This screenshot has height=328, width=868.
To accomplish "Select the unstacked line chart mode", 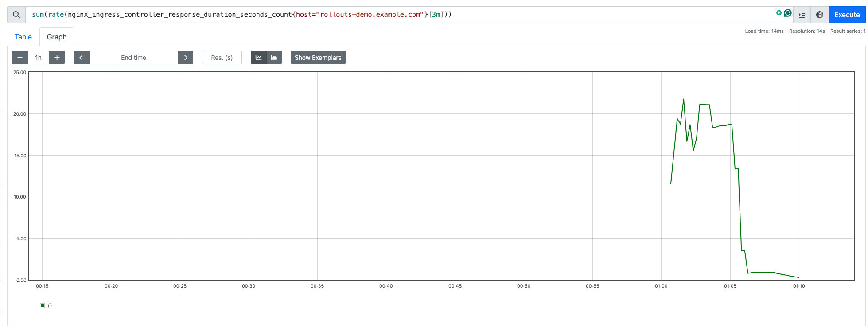I will pos(259,58).
